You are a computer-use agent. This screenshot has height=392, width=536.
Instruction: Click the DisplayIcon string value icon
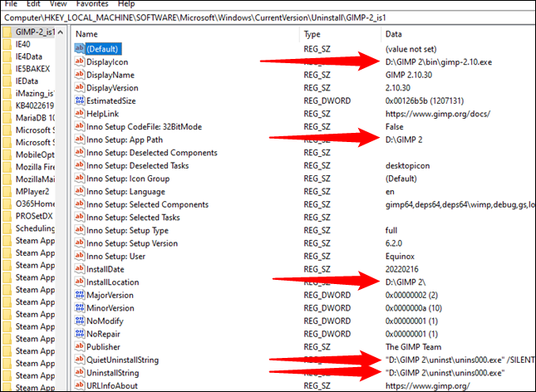(79, 61)
